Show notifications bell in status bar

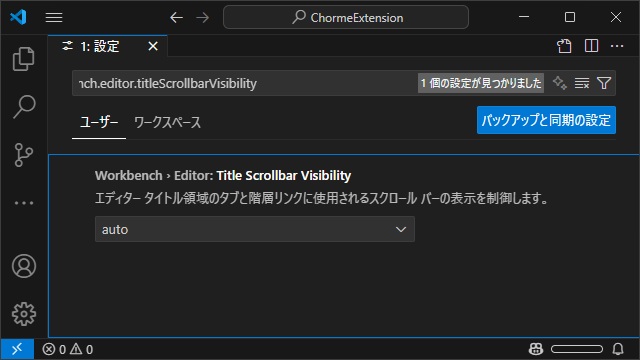(x=618, y=349)
